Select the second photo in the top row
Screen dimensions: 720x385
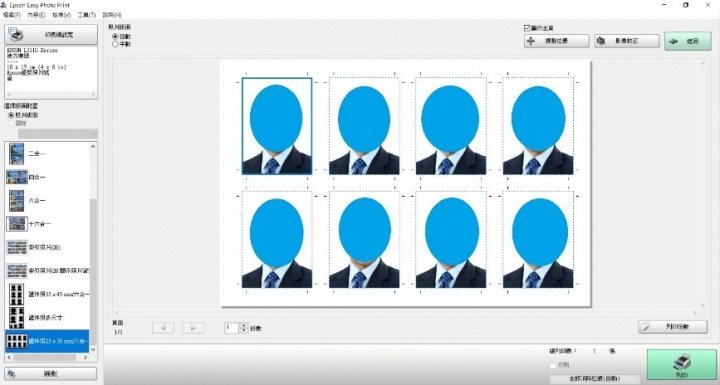[x=364, y=126]
